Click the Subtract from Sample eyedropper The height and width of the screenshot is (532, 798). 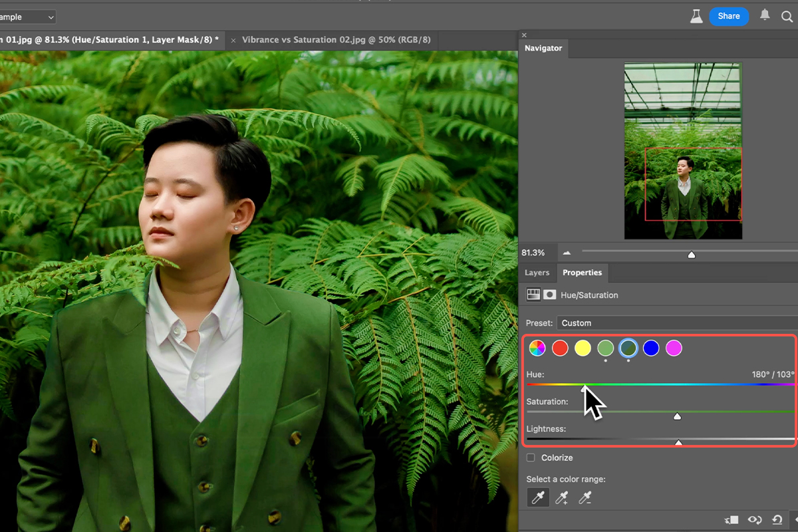585,497
